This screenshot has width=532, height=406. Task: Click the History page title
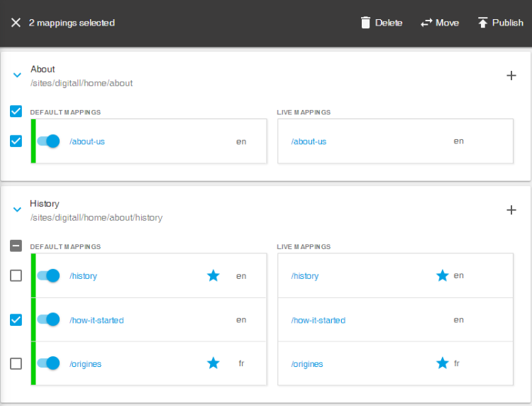click(x=45, y=204)
